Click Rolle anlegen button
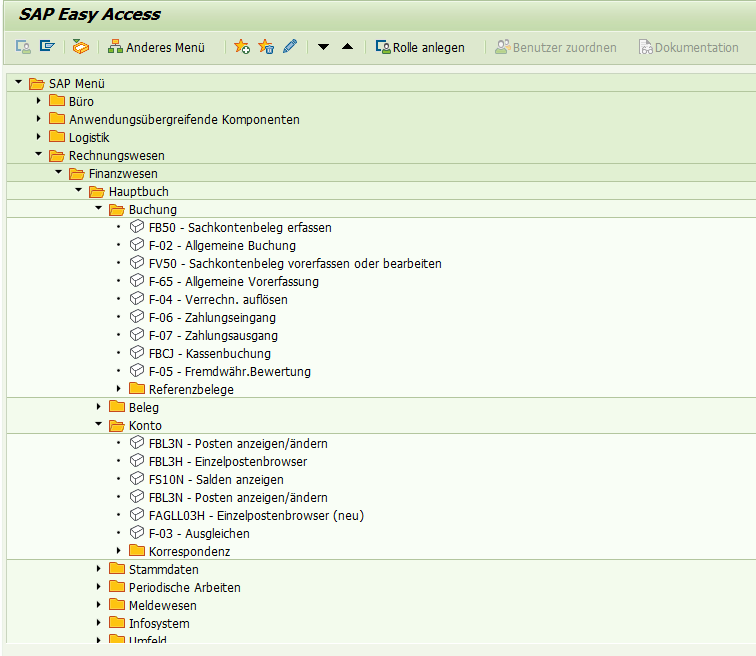The width and height of the screenshot is (756, 656). (x=420, y=47)
